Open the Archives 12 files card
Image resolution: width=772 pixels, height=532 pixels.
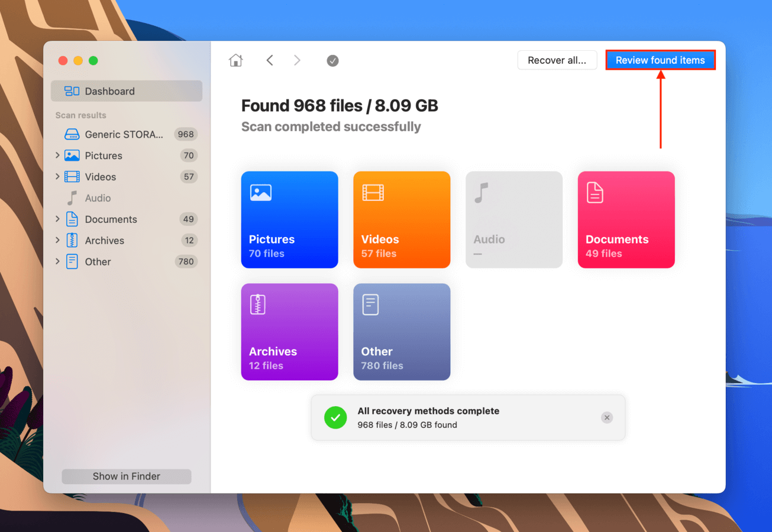click(x=289, y=332)
